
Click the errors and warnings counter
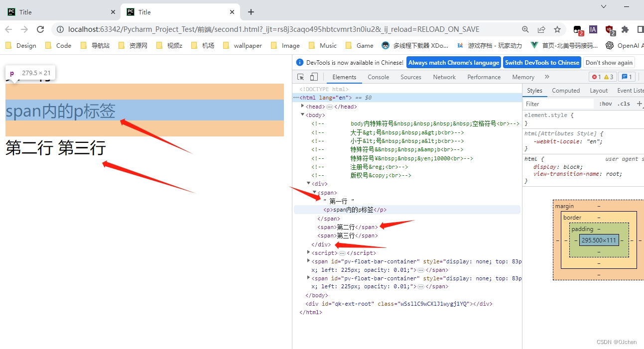[603, 77]
